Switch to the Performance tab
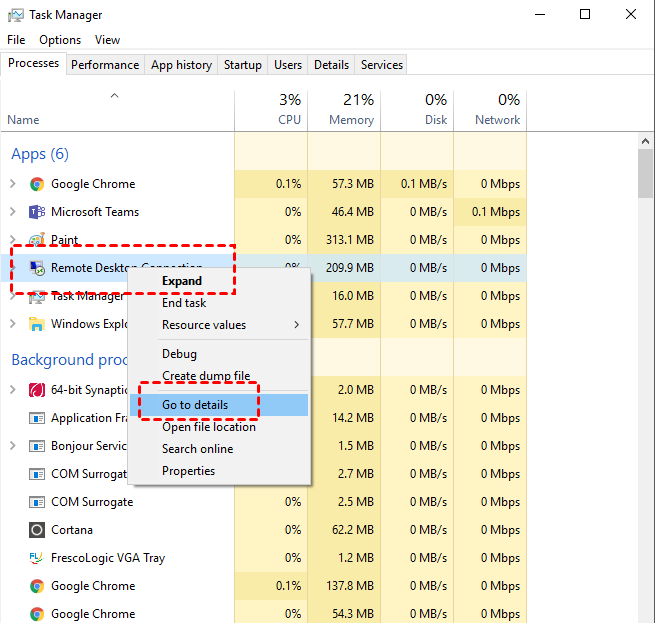 [x=105, y=65]
